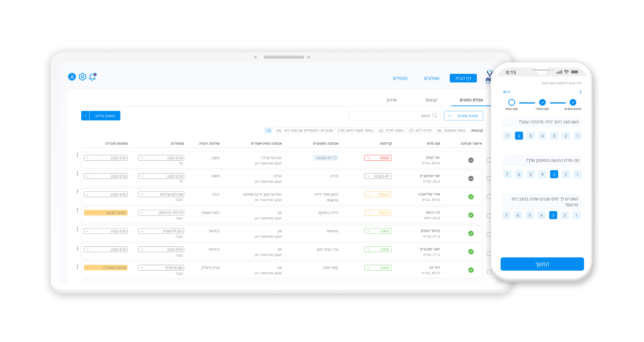The width and height of the screenshot is (644, 342).
Task: Select the חרדה ACT (7) group chip
Action: coord(420,130)
